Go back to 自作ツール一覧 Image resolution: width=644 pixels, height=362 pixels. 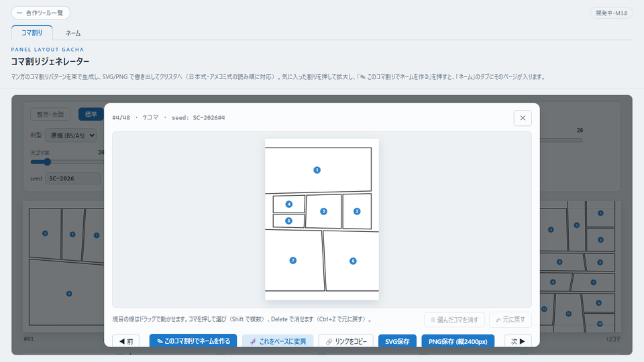click(x=41, y=13)
